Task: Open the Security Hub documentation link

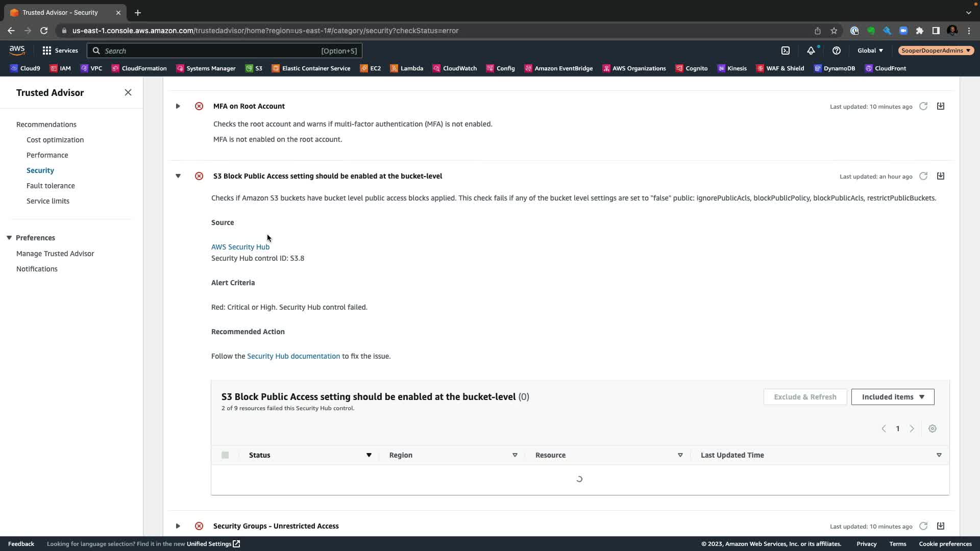Action: coord(293,356)
